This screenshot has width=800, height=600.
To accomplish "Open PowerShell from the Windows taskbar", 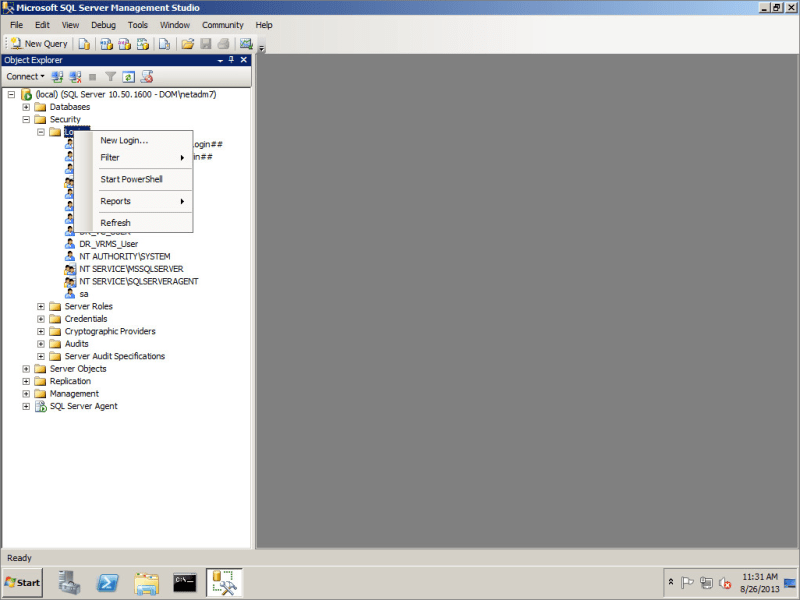I will 108,582.
